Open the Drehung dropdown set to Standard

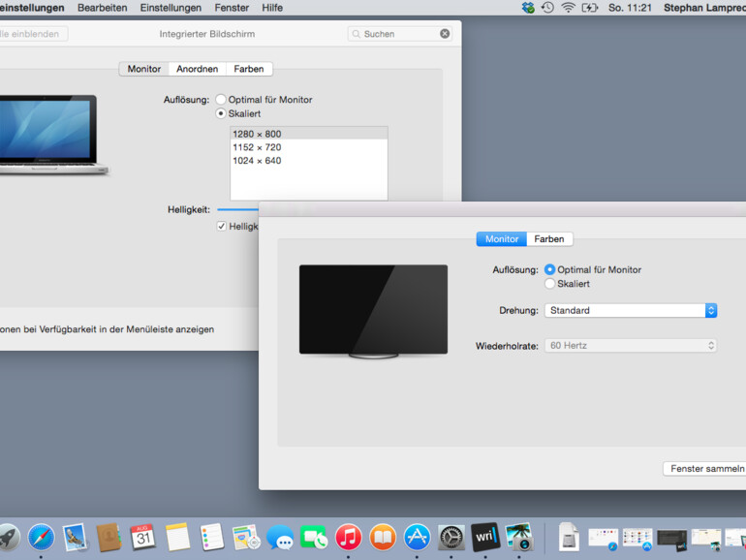(630, 311)
